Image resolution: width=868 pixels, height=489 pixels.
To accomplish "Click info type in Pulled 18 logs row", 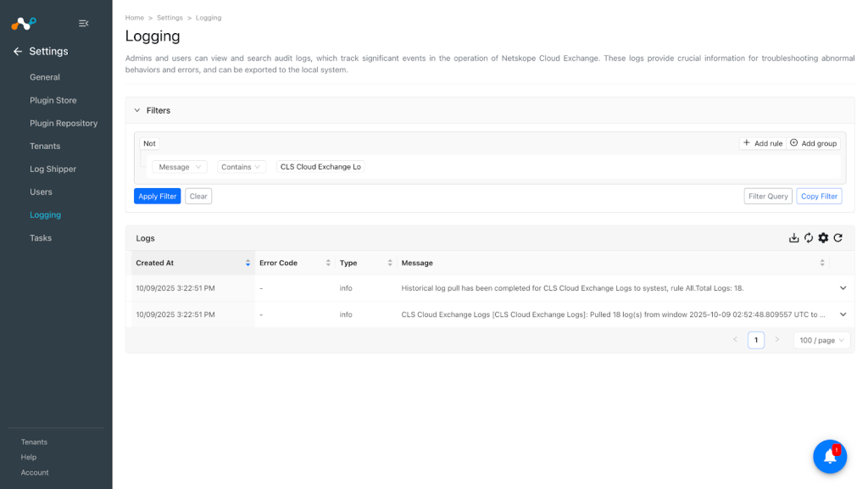I will 346,314.
